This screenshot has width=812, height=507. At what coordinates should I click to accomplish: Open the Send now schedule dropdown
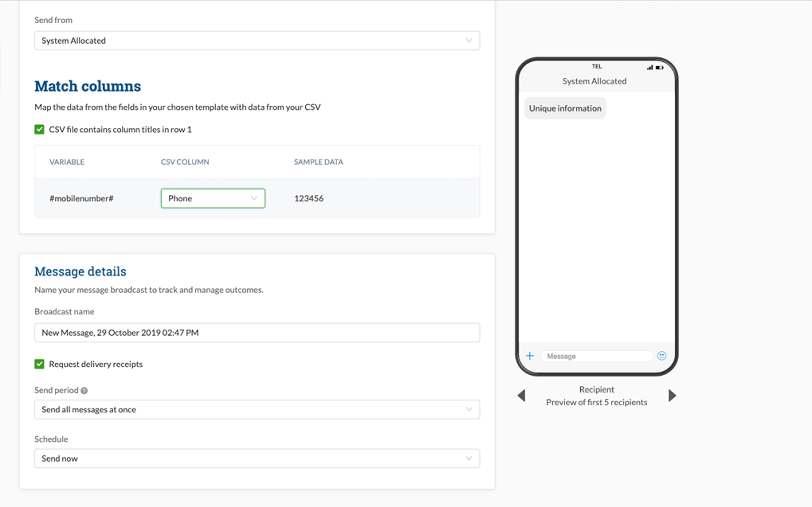(257, 458)
